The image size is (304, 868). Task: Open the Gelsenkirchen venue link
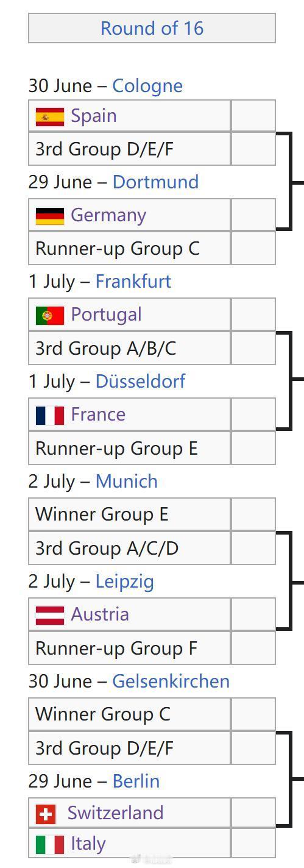pyautogui.click(x=171, y=681)
